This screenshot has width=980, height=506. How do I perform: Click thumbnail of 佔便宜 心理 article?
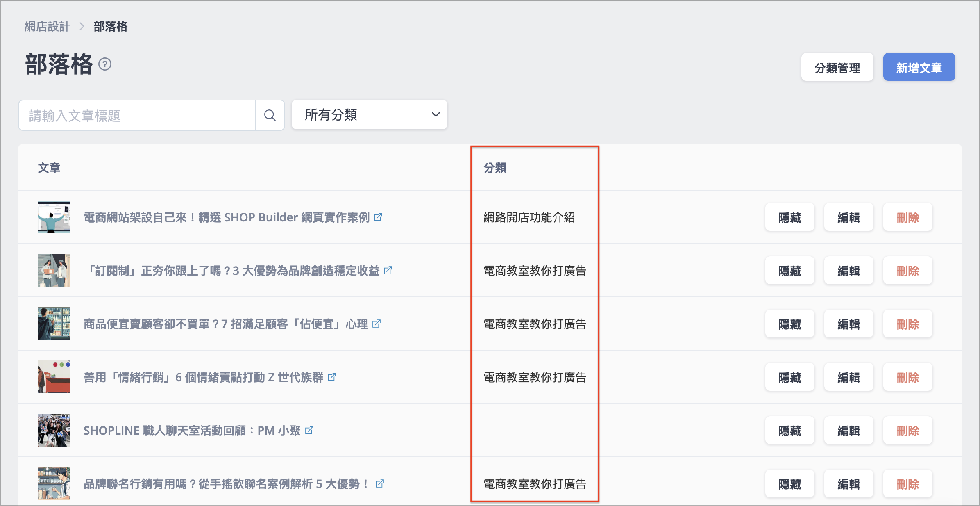click(54, 324)
